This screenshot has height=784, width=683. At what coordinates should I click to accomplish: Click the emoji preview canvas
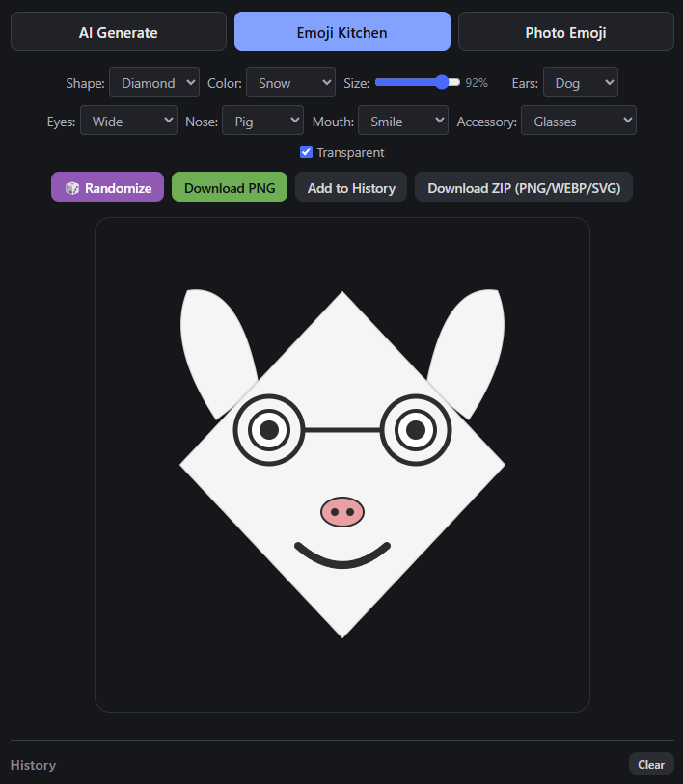tap(342, 465)
